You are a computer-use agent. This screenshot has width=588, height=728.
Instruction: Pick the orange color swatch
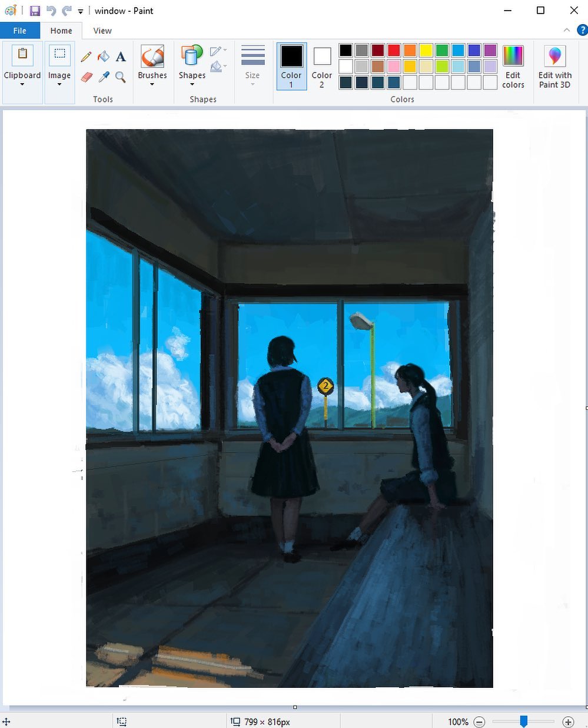point(410,50)
